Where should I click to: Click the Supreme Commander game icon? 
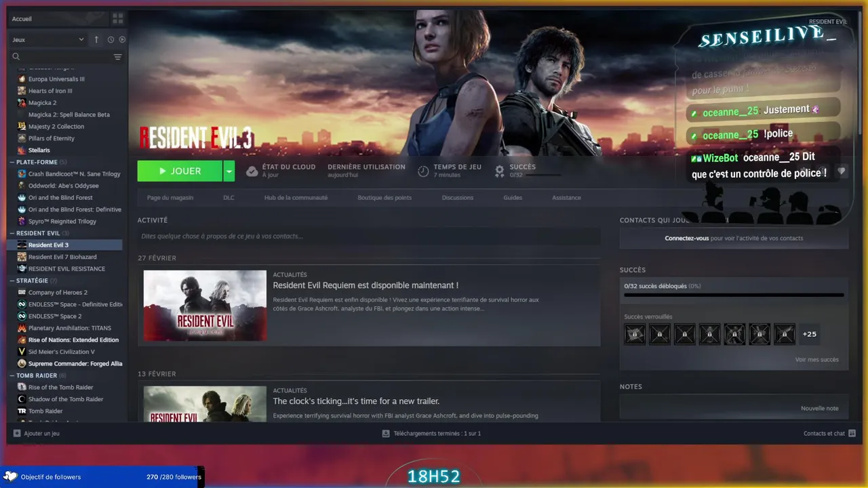tap(22, 363)
